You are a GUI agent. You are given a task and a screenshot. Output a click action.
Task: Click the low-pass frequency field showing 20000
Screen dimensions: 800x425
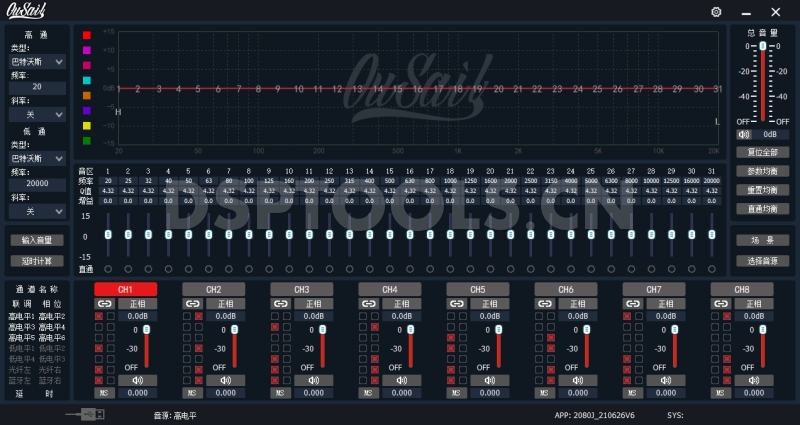(x=37, y=185)
